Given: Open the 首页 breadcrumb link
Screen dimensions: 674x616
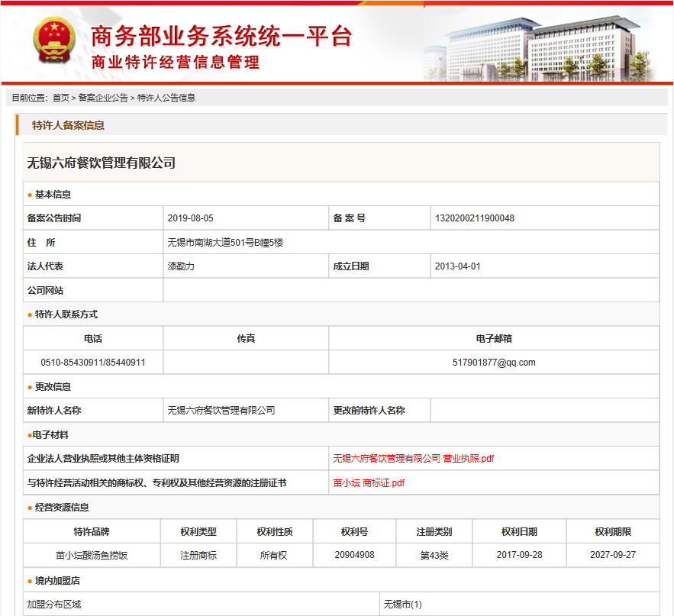Looking at the screenshot, I should pyautogui.click(x=60, y=98).
